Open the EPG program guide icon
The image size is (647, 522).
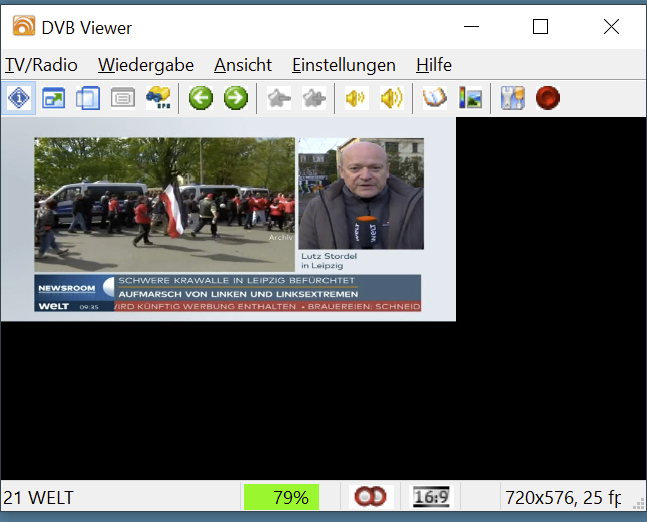[158, 98]
